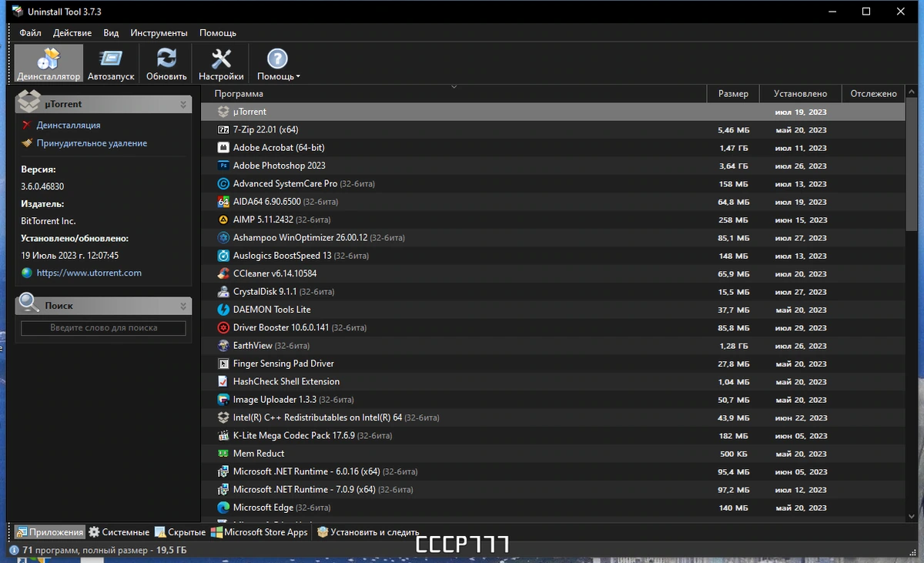Click the HashCheck Shell Extension icon
Image resolution: width=924 pixels, height=563 pixels.
pos(223,381)
